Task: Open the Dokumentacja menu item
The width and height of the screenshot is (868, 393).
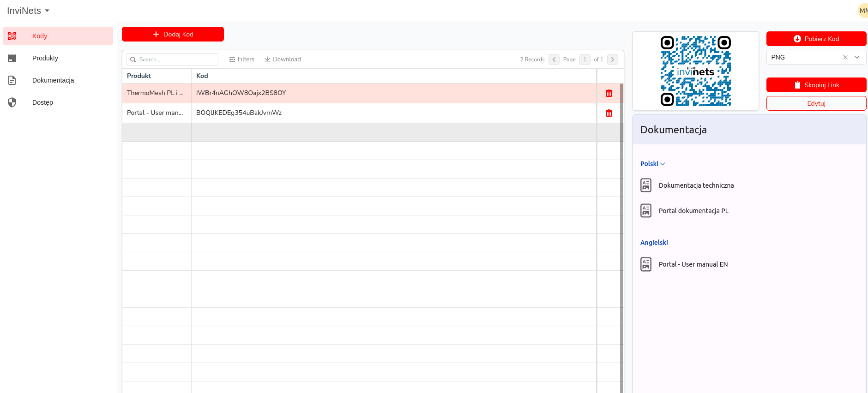Action: tap(58, 80)
